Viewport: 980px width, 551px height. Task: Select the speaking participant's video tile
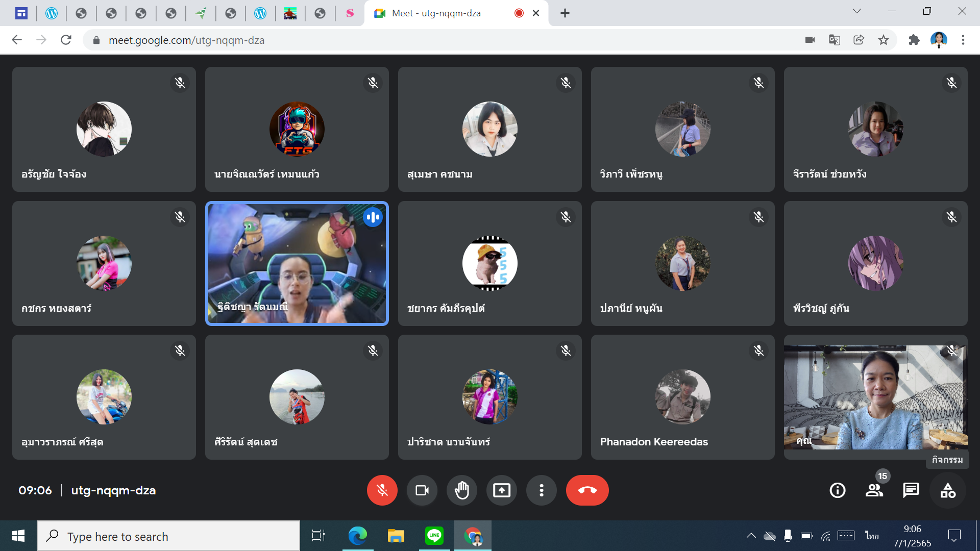[x=297, y=263]
